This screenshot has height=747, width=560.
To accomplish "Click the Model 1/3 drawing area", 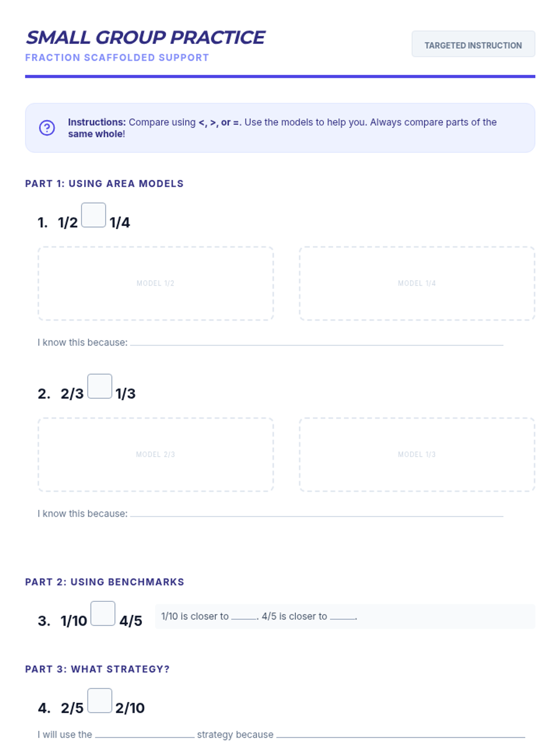I will pos(417,454).
